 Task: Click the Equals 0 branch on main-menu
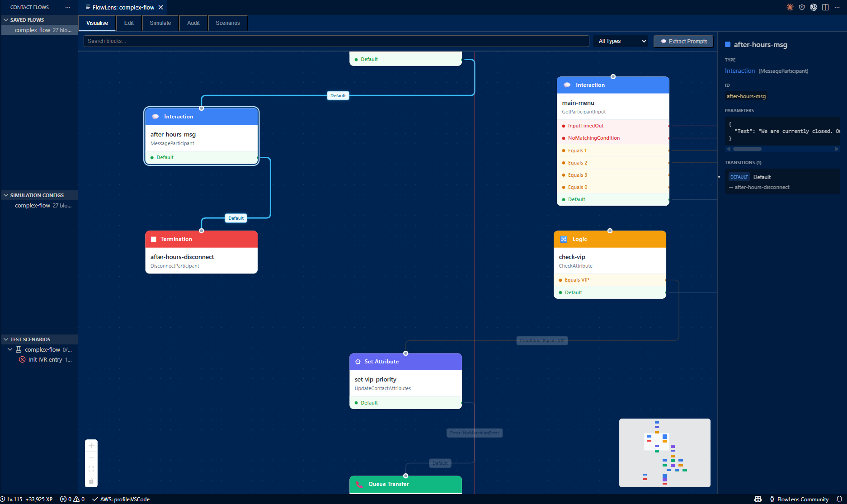point(613,187)
